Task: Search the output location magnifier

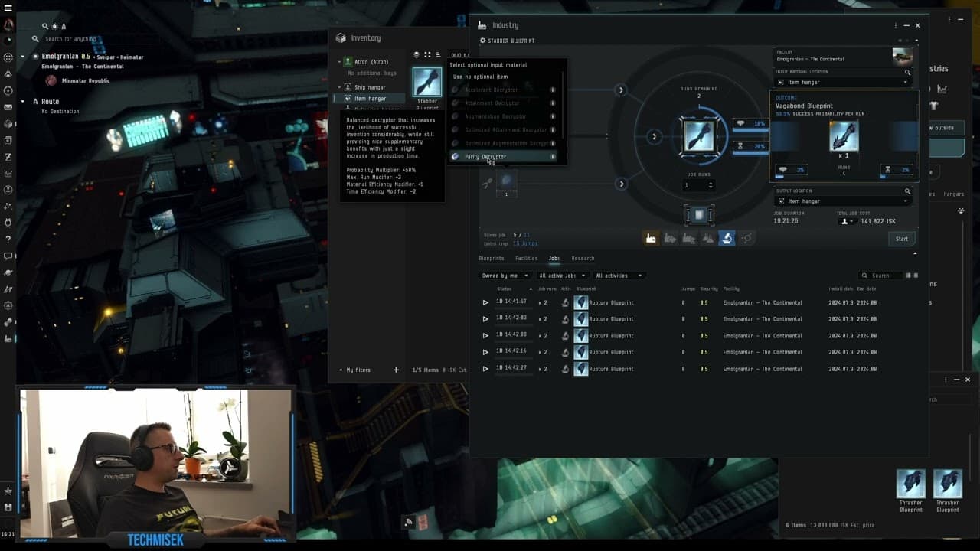Action: pos(907,191)
